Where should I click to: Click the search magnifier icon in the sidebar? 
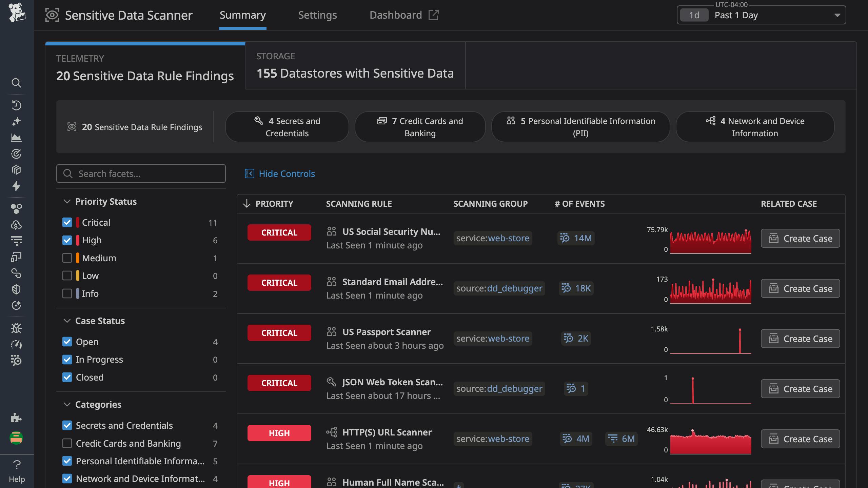coord(16,83)
